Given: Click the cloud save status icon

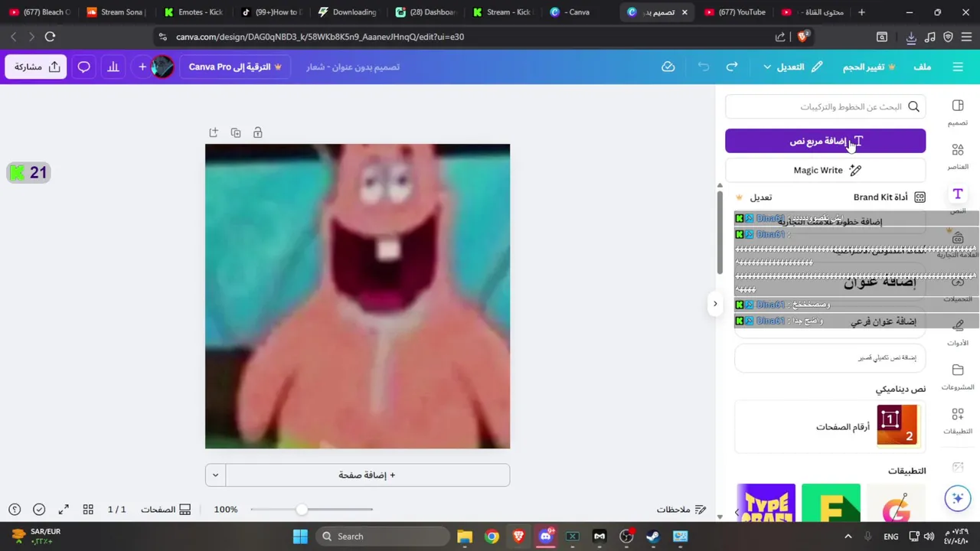Looking at the screenshot, I should 668,67.
